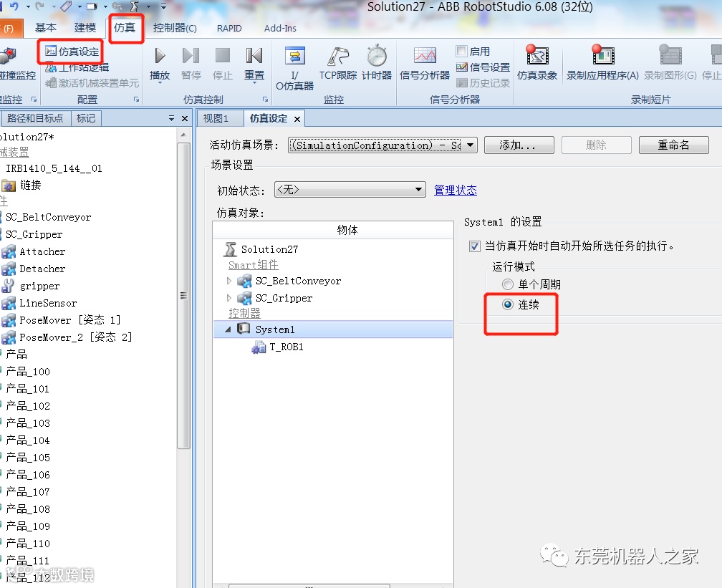Switch to 标记 panel tab
722x588 pixels.
coord(86,118)
